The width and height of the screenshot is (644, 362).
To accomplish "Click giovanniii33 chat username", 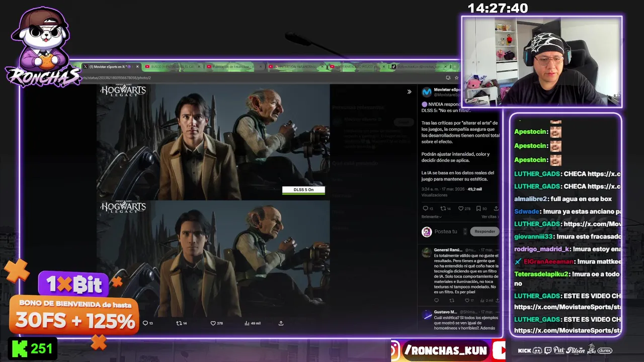I will click(533, 236).
